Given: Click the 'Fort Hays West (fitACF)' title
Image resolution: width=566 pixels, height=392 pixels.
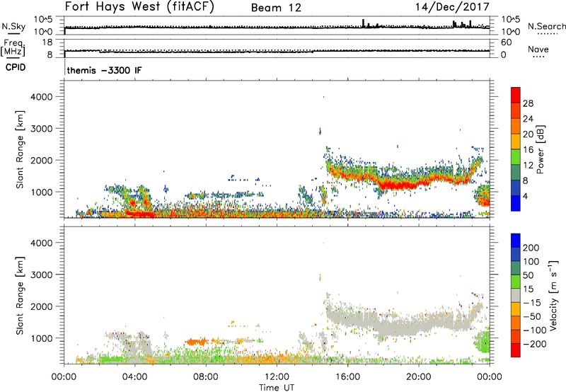Looking at the screenshot, I should click(139, 6).
